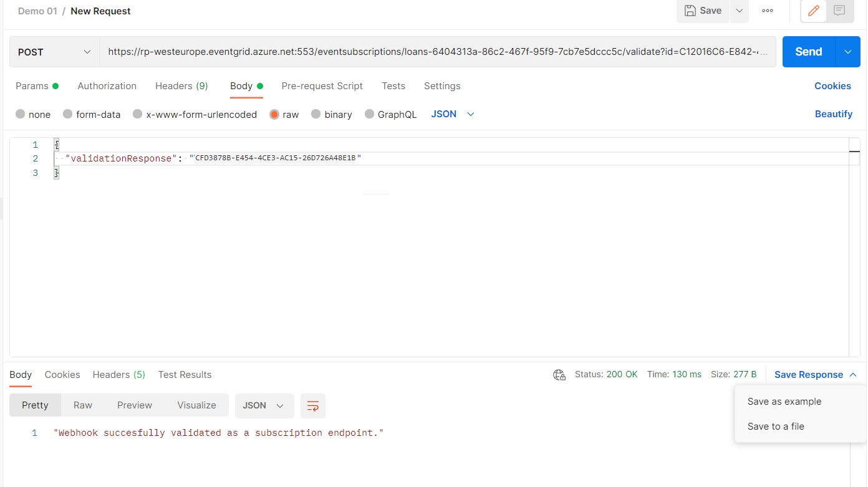Switch response view to Visualize

click(196, 405)
